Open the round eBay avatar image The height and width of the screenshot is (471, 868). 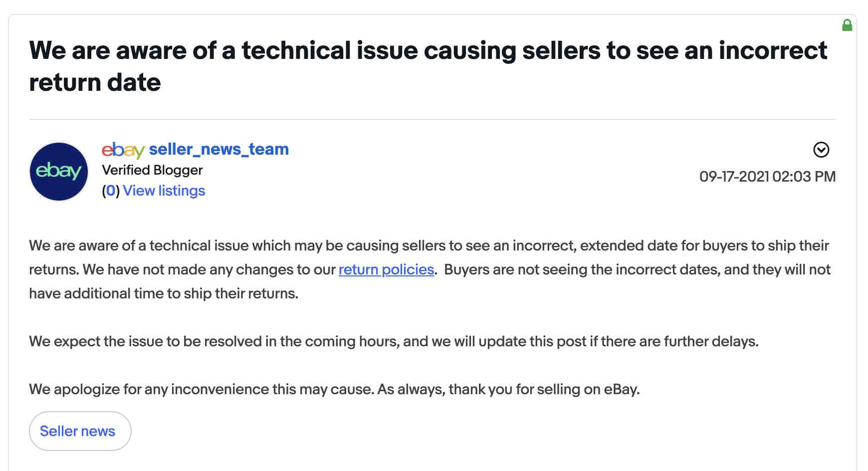pyautogui.click(x=59, y=172)
